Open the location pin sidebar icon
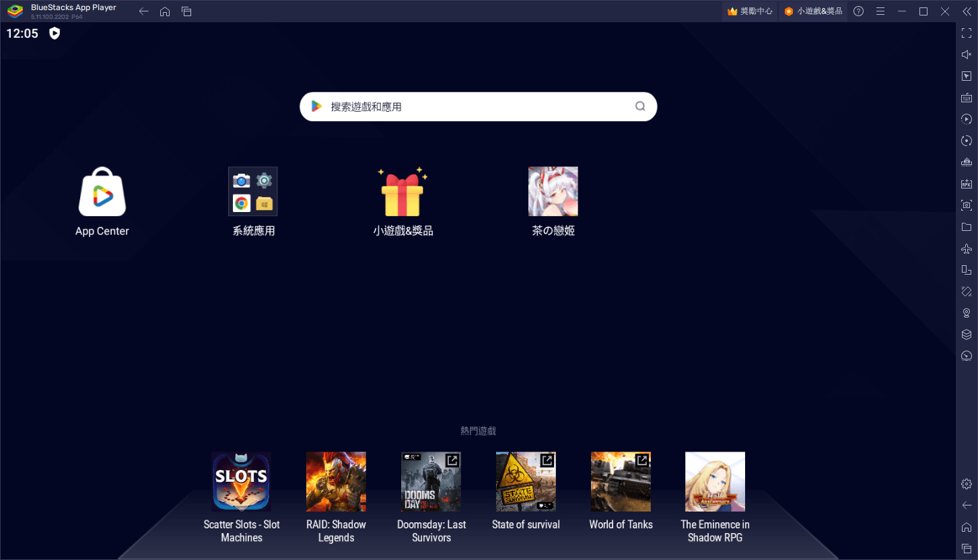The width and height of the screenshot is (978, 560). point(967,313)
